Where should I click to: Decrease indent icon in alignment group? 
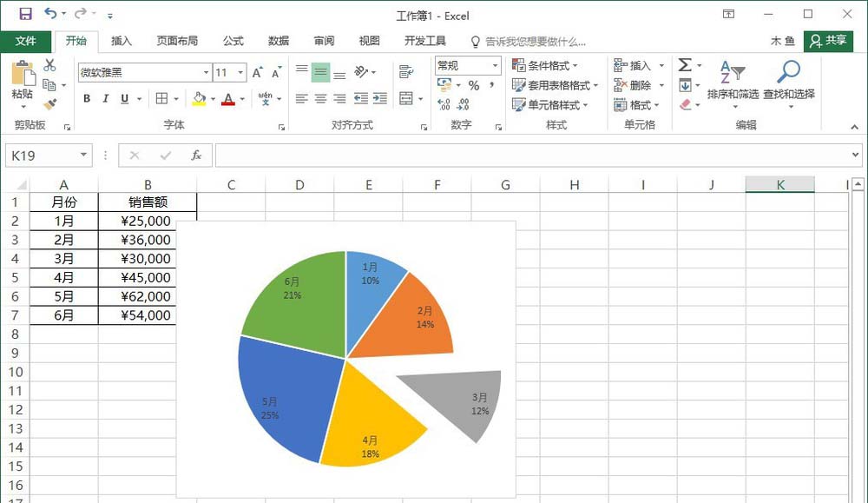pos(361,99)
